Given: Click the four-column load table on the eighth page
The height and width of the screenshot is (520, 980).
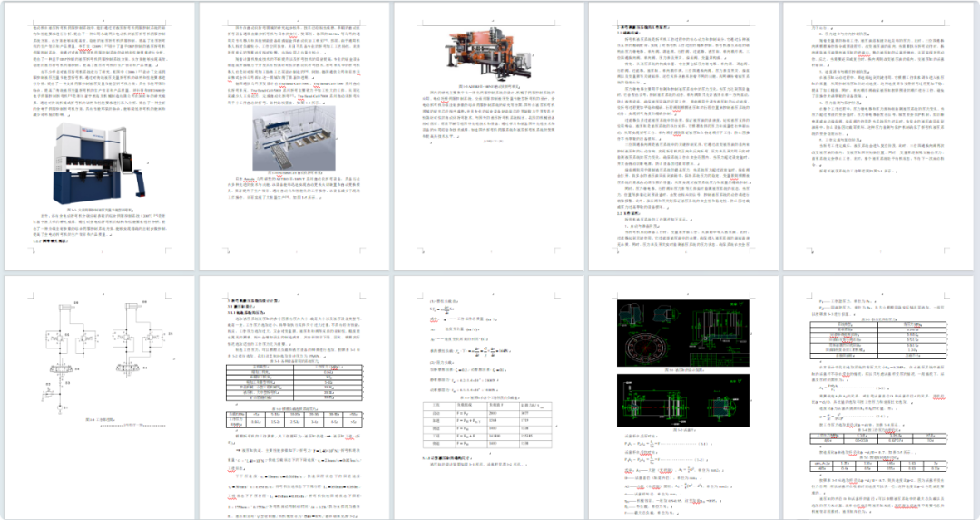Looking at the screenshot, I should click(x=489, y=425).
